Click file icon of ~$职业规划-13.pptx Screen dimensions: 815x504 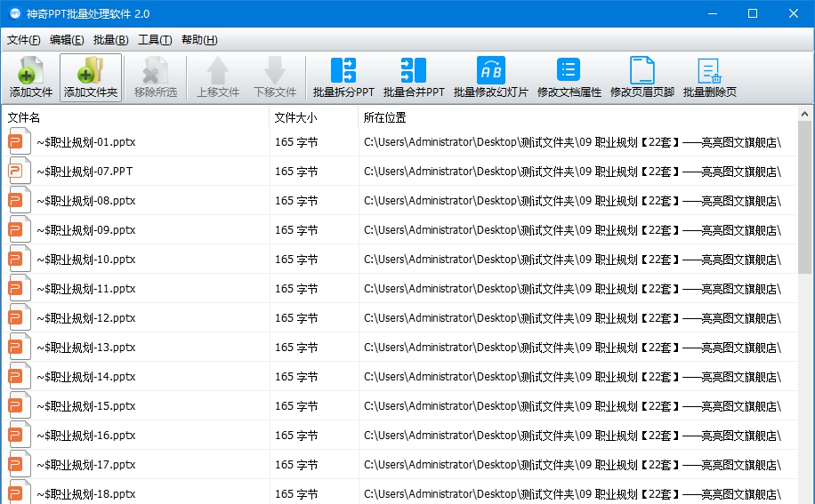(19, 347)
